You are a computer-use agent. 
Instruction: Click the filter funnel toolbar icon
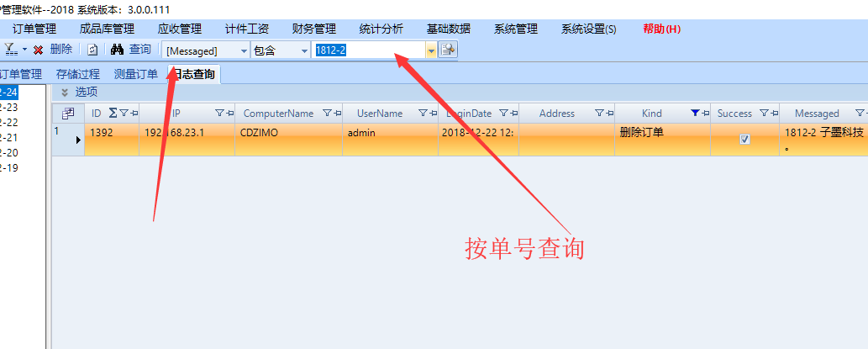point(11,50)
